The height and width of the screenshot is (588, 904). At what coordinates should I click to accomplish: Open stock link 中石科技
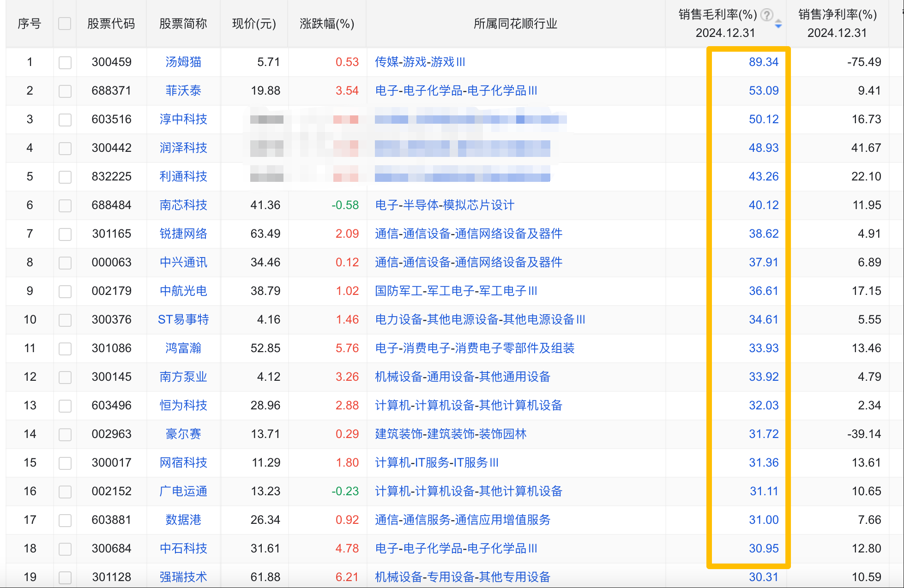[183, 548]
